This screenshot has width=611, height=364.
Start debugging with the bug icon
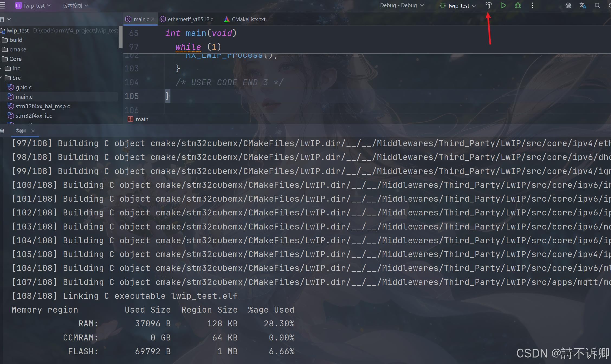(x=518, y=5)
